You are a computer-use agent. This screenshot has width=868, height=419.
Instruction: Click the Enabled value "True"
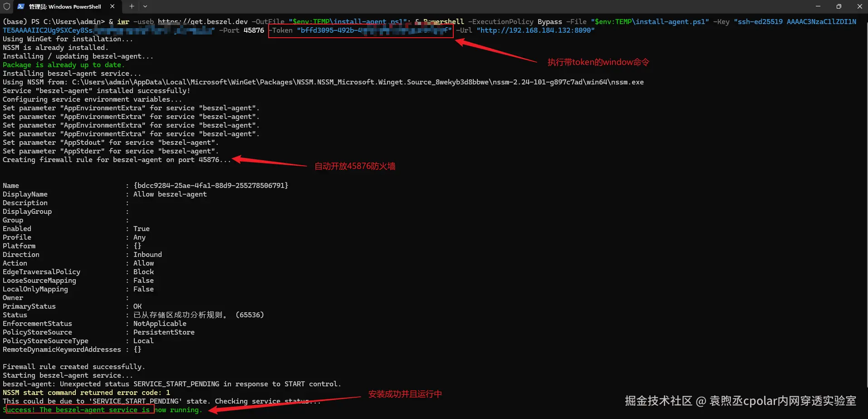(x=142, y=229)
